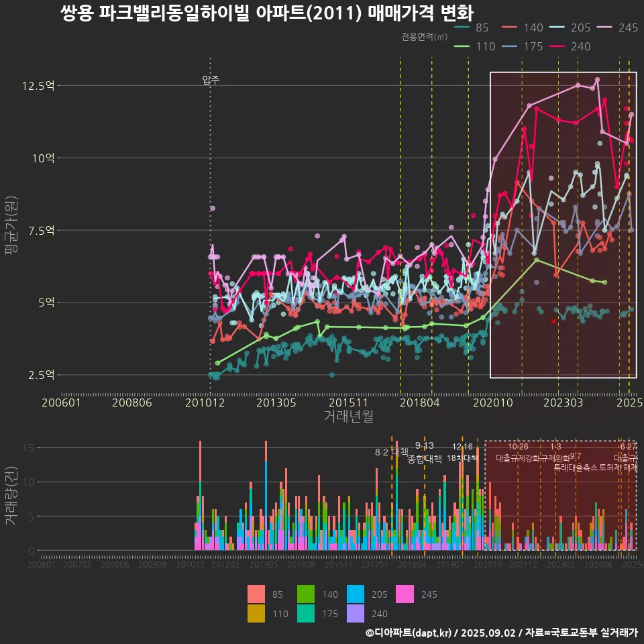Screen dimensions: 644x644
Task: Click 201202 on the volume chart x-axis
Action: (x=225, y=564)
